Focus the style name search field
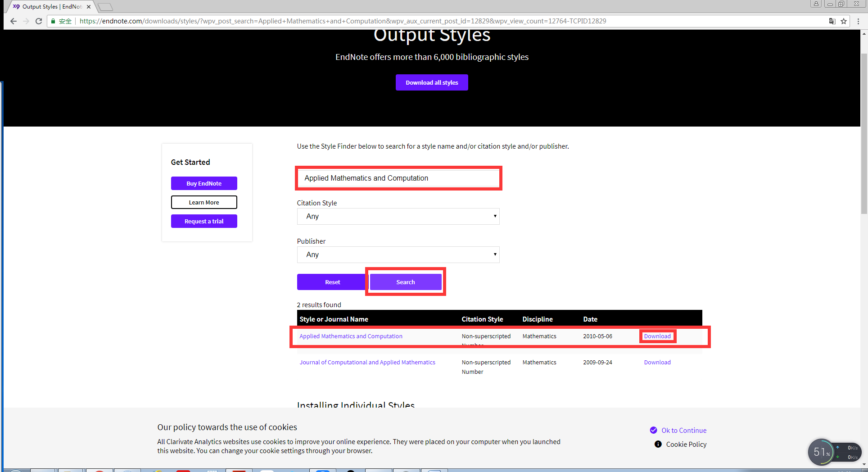The height and width of the screenshot is (472, 868). pos(398,178)
